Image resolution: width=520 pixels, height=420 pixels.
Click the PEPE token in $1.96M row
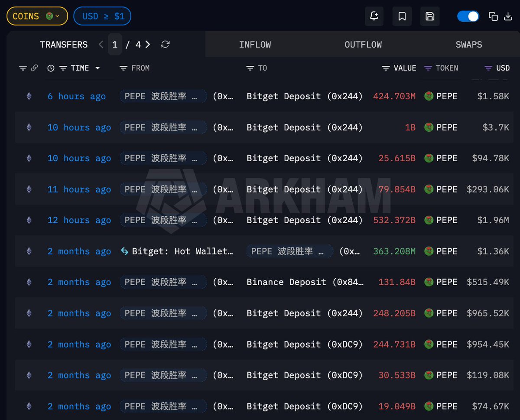pyautogui.click(x=441, y=220)
